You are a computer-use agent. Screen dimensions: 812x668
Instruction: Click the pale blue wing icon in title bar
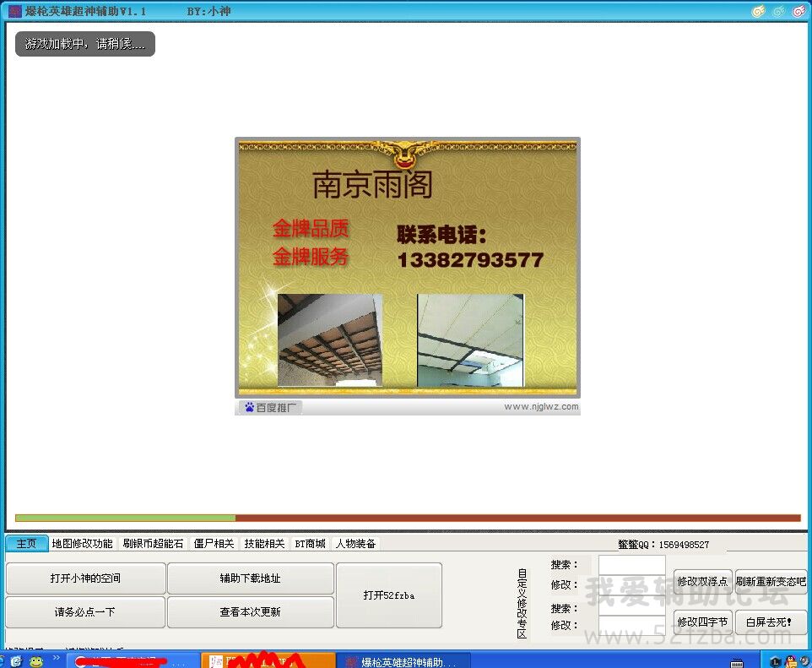pyautogui.click(x=778, y=11)
